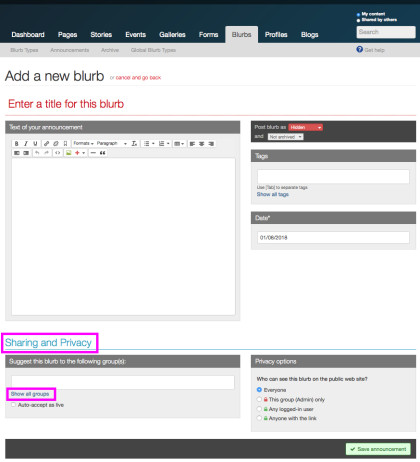Insert an image into the blurb
420x462 pixels.
coord(69,153)
